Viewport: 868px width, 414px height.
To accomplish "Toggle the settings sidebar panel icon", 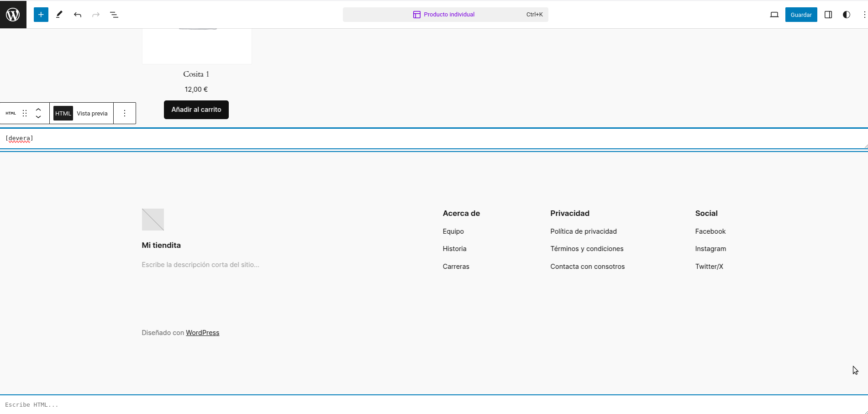I will [828, 14].
